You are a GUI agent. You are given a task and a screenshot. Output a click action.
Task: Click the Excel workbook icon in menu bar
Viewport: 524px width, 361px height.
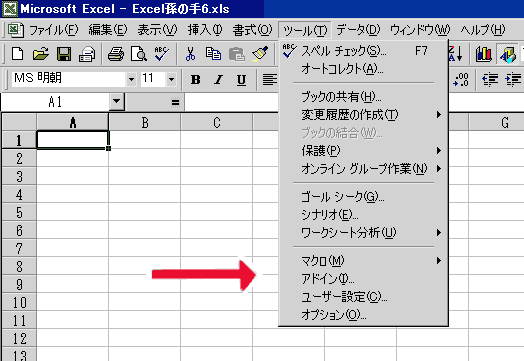pos(15,30)
